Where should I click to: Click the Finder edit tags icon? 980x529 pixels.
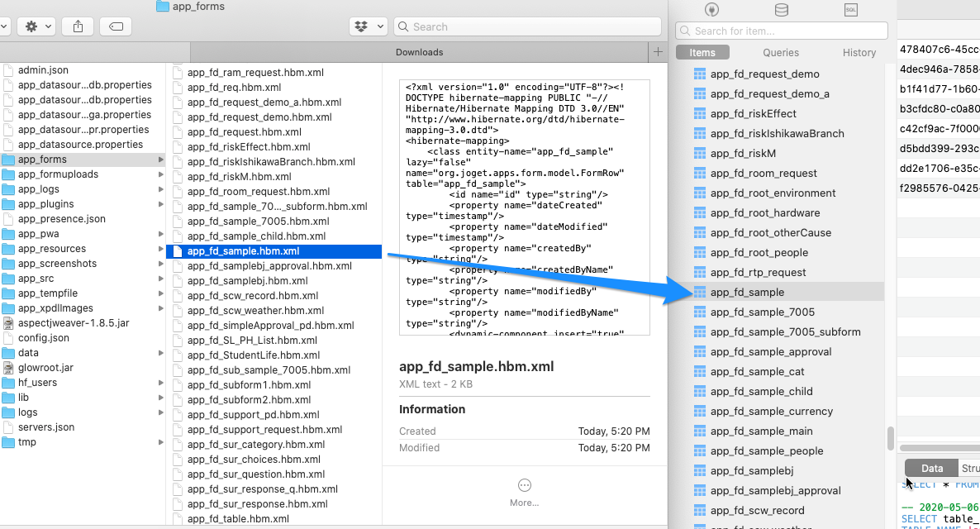click(x=116, y=26)
